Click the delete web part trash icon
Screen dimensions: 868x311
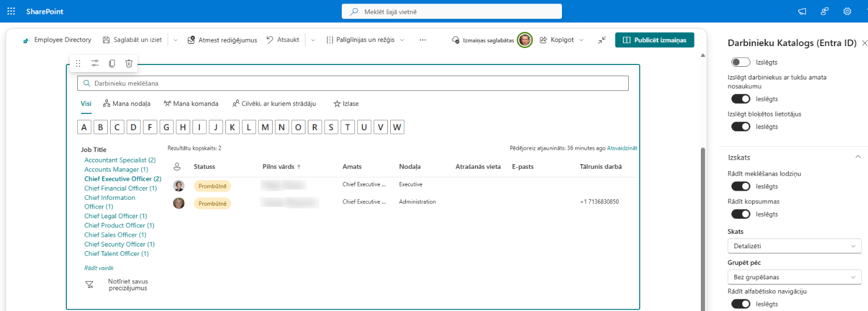129,63
